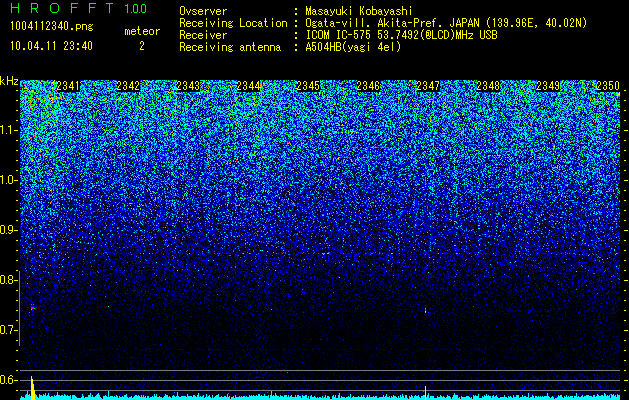Select the ICOM IC-575 receiver details
Image resolution: width=629 pixels, height=400 pixels.
402,35
